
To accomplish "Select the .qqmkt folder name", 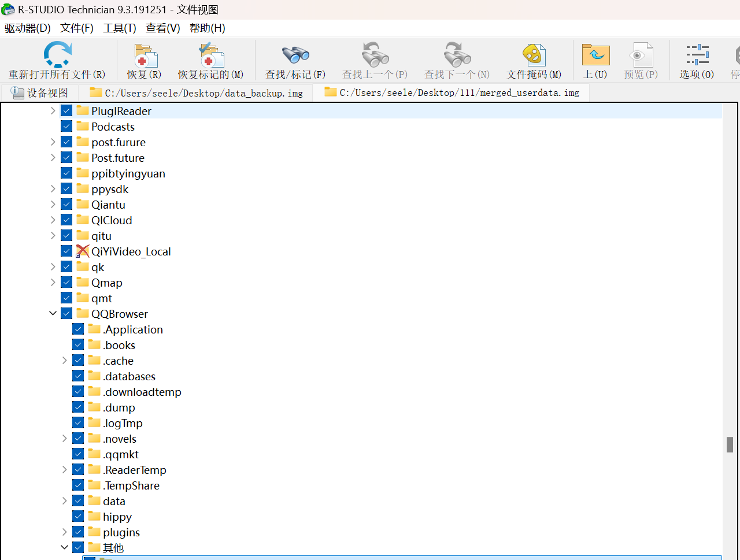I will [121, 454].
